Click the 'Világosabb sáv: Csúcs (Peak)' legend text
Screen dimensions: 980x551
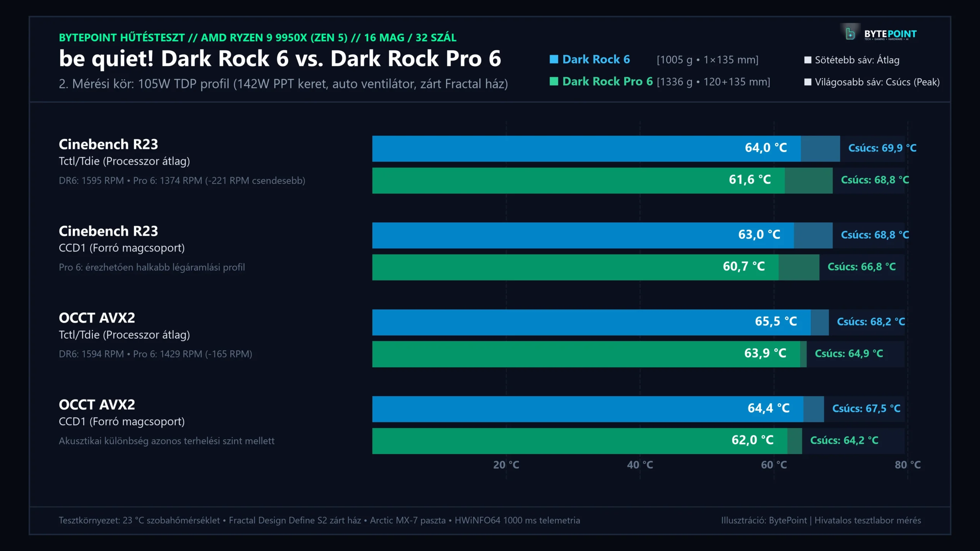coord(877,82)
